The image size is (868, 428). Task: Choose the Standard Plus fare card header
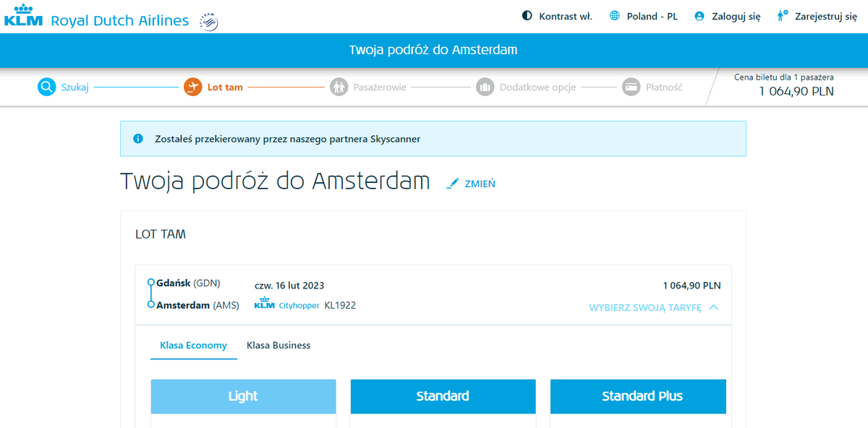pyautogui.click(x=638, y=396)
